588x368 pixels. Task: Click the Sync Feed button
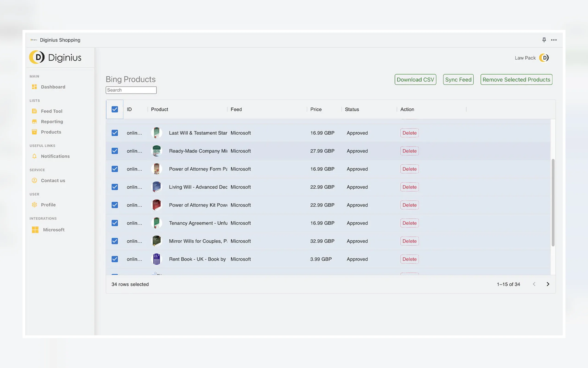pyautogui.click(x=458, y=80)
